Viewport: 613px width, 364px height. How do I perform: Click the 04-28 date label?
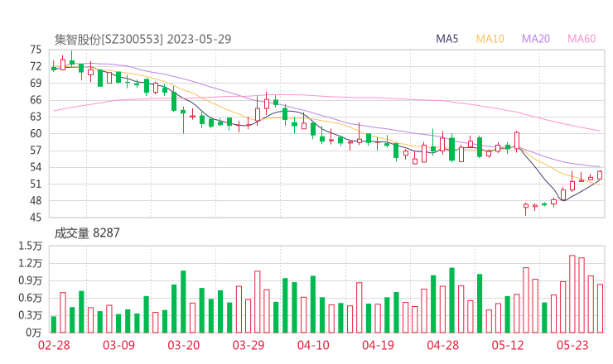click(x=443, y=345)
